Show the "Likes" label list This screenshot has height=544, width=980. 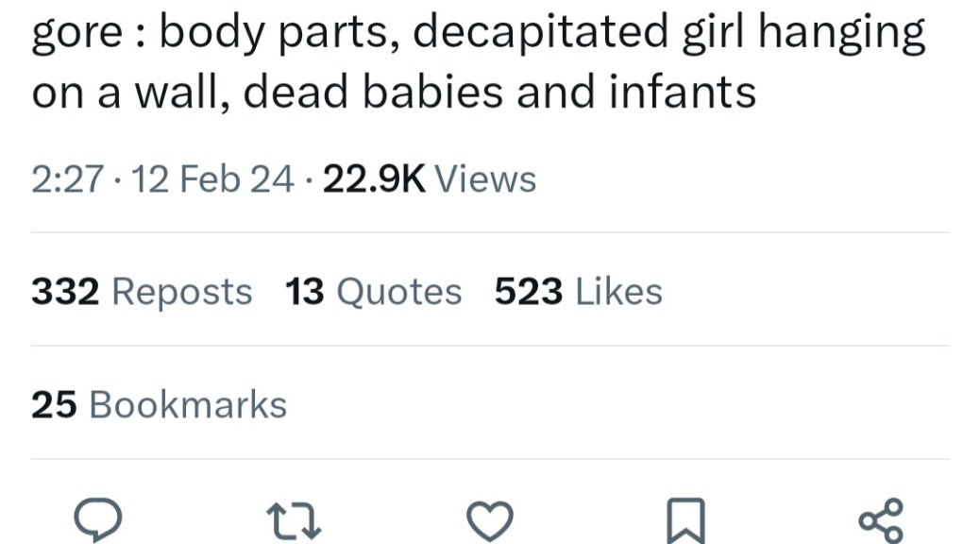click(x=618, y=292)
